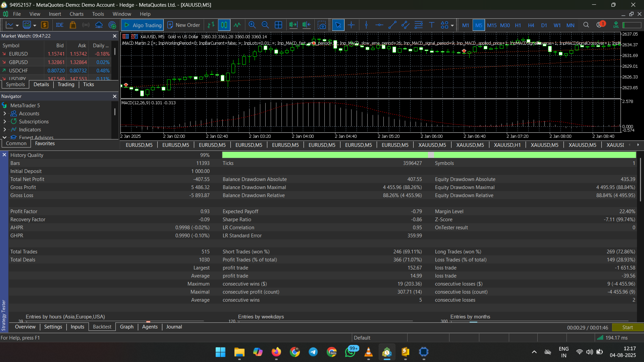The image size is (644, 362).
Task: Insert Fibonacci retracement lines tool
Action: (x=419, y=25)
